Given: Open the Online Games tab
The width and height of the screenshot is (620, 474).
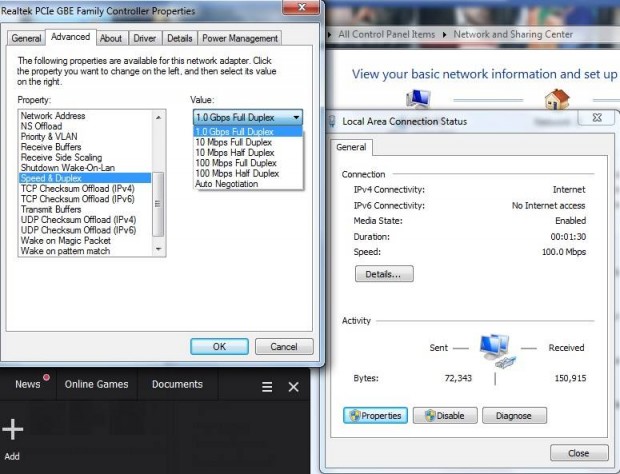Looking at the screenshot, I should [96, 384].
